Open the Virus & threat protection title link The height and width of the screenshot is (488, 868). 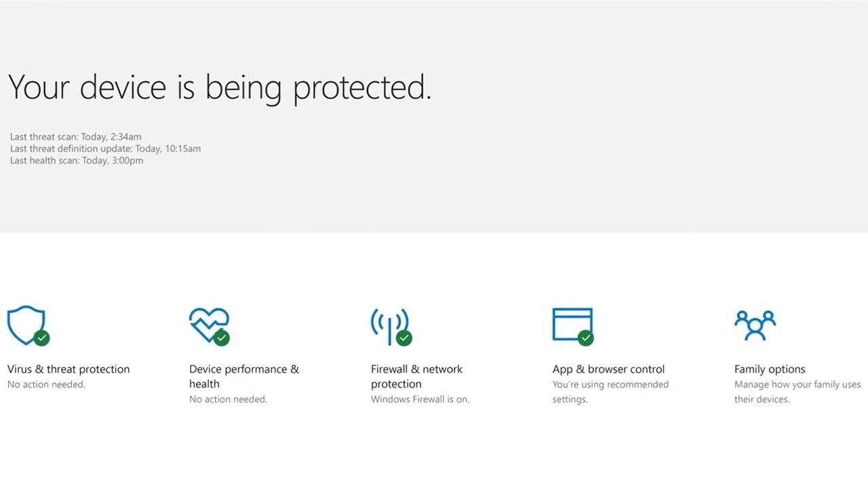(68, 369)
